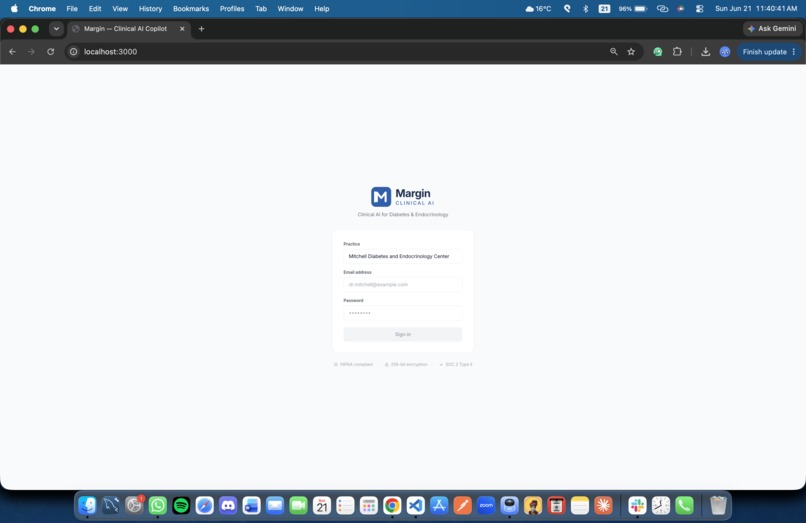Open Safari from the dock
The image size is (806, 523).
205,506
